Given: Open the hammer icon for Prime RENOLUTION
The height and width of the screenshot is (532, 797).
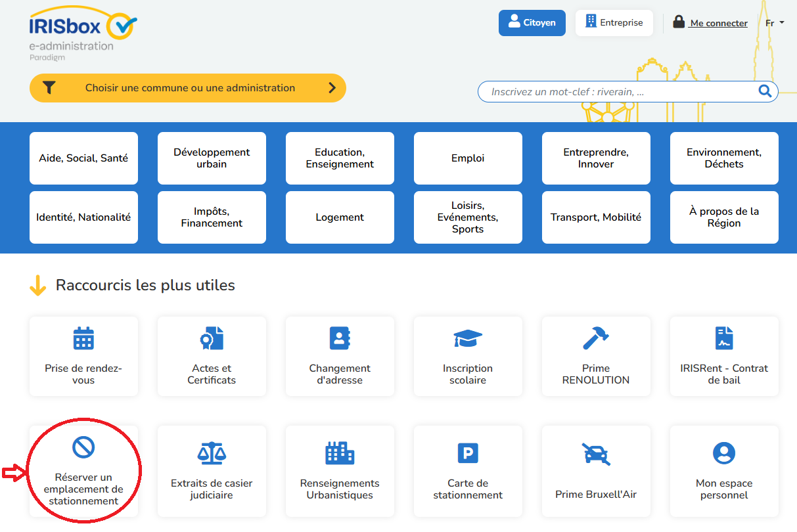Looking at the screenshot, I should click(x=596, y=338).
